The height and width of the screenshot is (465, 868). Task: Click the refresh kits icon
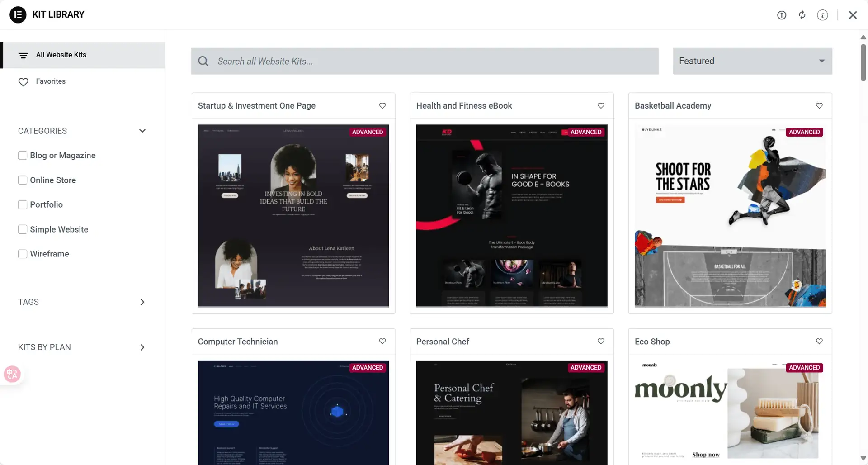pos(802,15)
